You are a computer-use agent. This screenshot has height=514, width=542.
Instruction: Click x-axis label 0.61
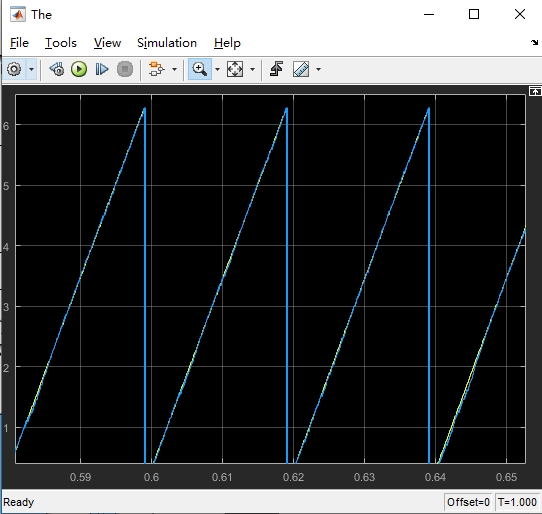(222, 477)
